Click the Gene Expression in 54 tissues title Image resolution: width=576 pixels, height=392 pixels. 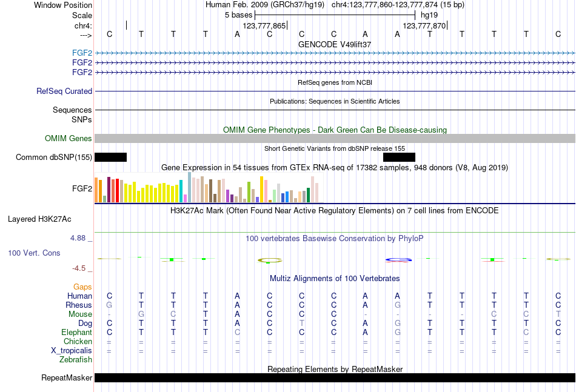coord(335,168)
